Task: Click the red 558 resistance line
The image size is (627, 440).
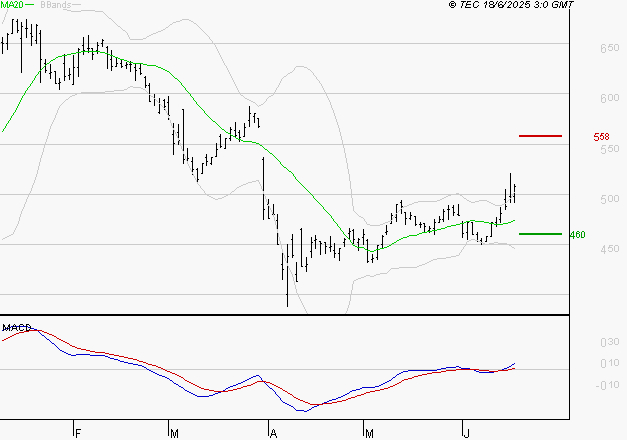Action: pos(540,136)
